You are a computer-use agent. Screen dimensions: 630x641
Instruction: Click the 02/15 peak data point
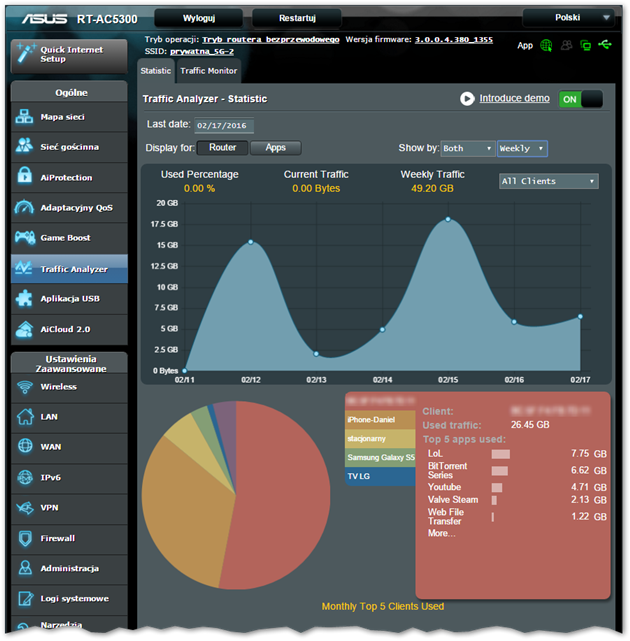[x=448, y=220]
